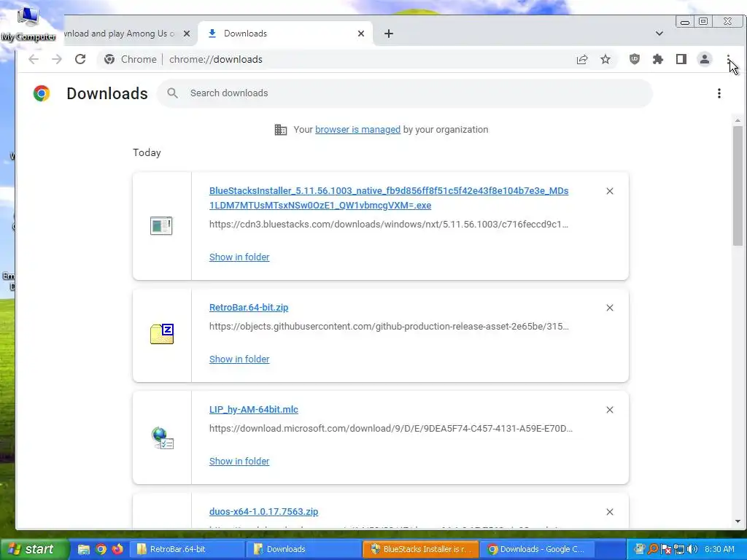Open the Windows start button
This screenshot has width=747, height=560.
click(x=34, y=549)
